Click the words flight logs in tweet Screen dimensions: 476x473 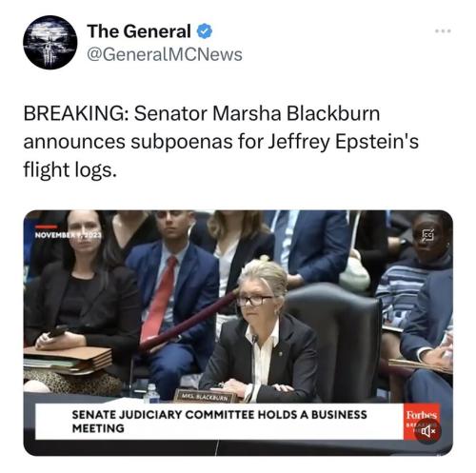pyautogui.click(x=70, y=170)
